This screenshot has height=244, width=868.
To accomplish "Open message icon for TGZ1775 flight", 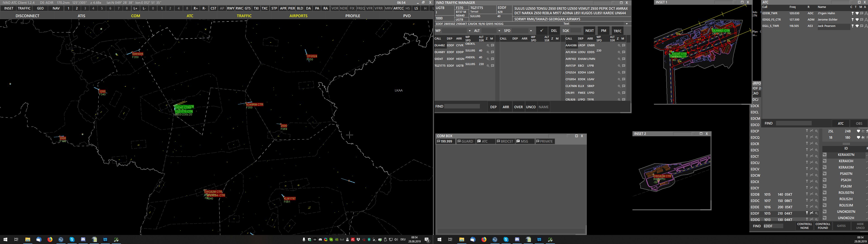I will pos(492,66).
